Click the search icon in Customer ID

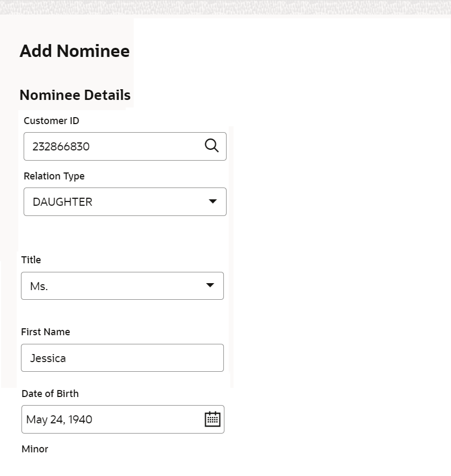click(x=212, y=146)
